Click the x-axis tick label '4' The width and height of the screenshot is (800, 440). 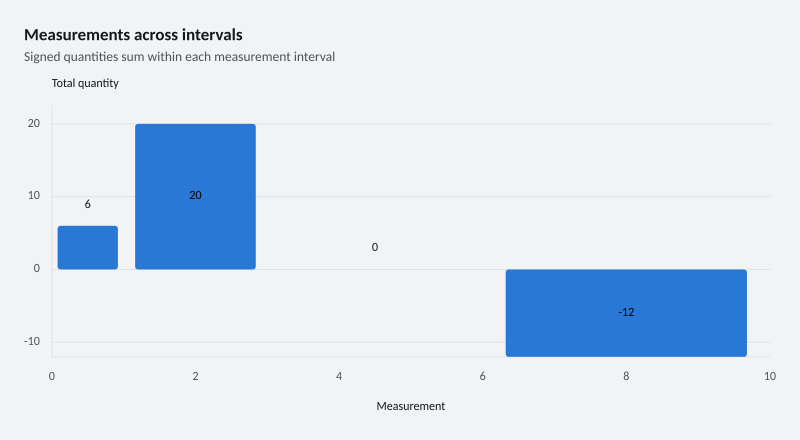point(339,376)
